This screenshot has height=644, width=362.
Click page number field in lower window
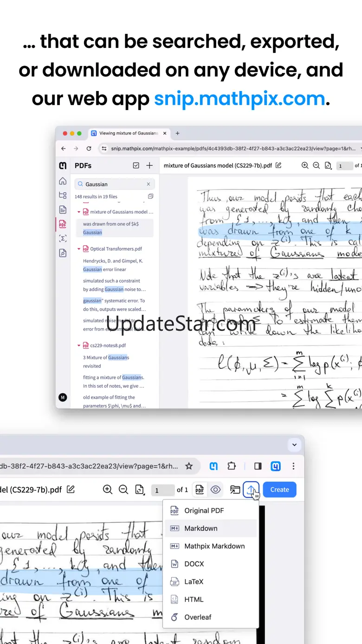pyautogui.click(x=162, y=490)
